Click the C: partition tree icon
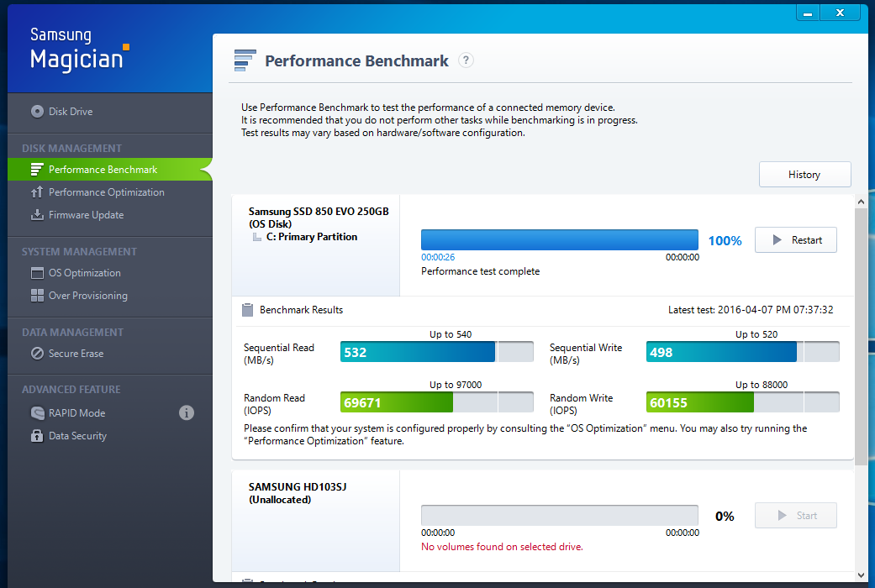Screen dimensions: 875x588 point(256,237)
